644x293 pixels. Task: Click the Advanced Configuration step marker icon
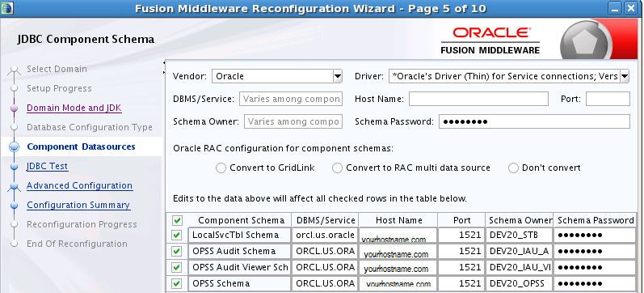click(15, 186)
